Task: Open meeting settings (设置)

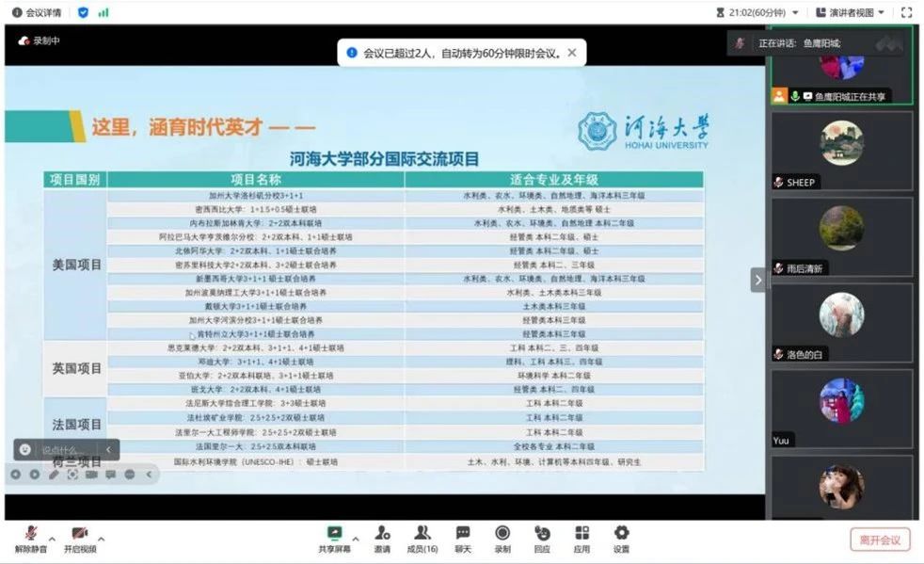Action: click(x=621, y=538)
